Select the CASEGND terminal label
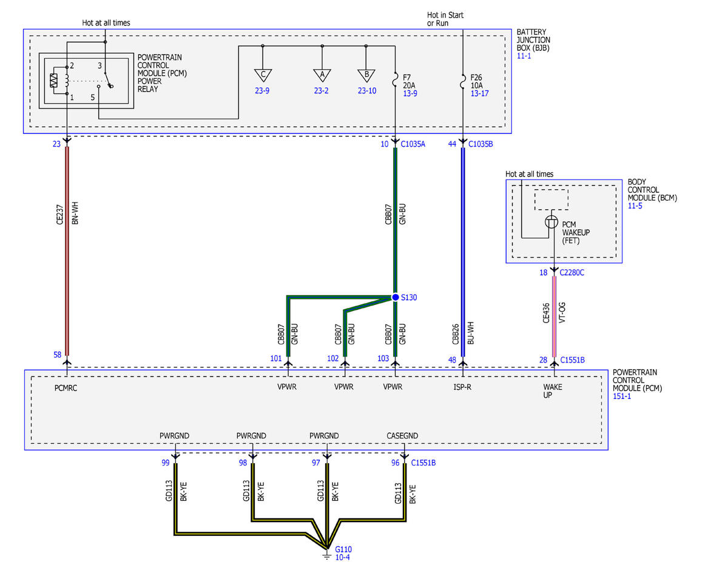 [402, 435]
